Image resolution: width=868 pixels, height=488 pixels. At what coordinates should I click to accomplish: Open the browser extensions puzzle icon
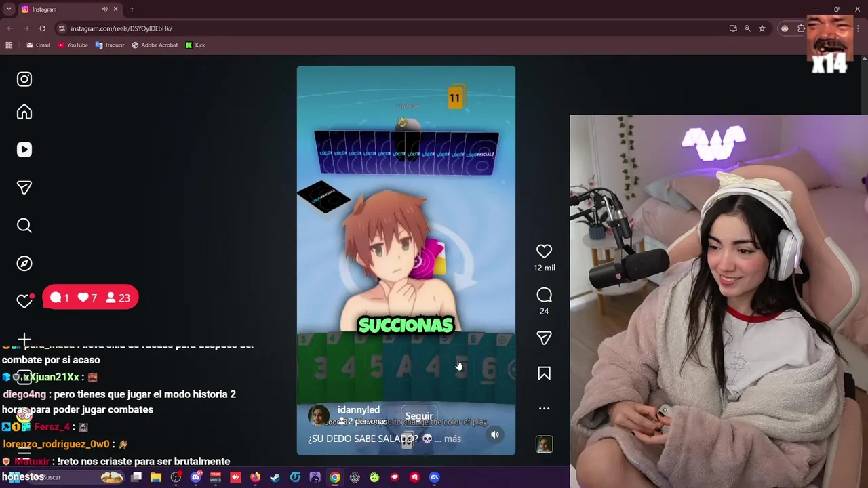click(801, 28)
